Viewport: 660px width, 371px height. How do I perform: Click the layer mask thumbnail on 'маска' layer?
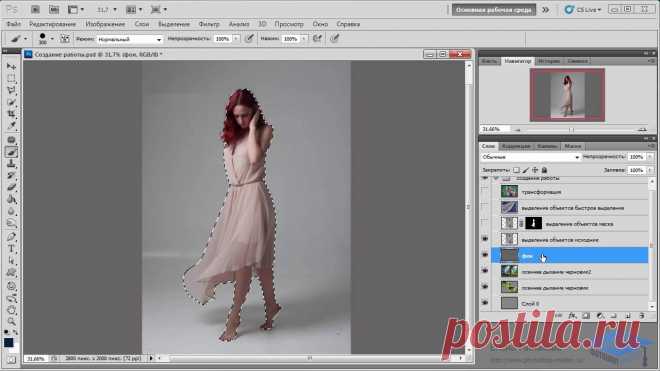click(x=534, y=223)
